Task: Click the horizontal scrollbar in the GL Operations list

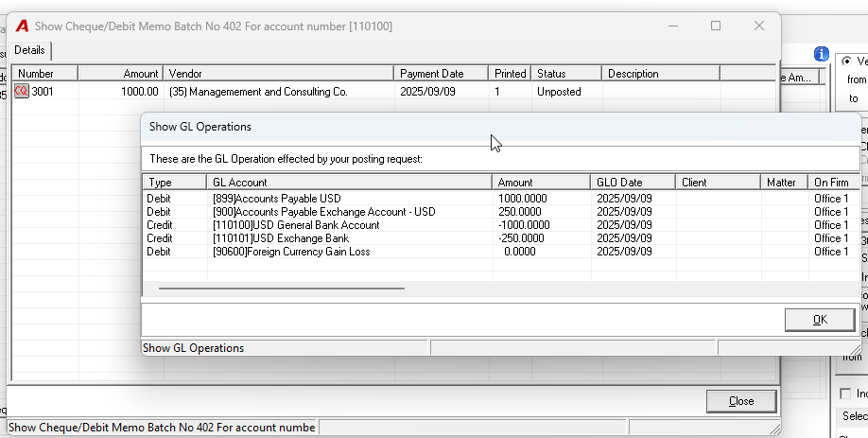Action: [281, 289]
